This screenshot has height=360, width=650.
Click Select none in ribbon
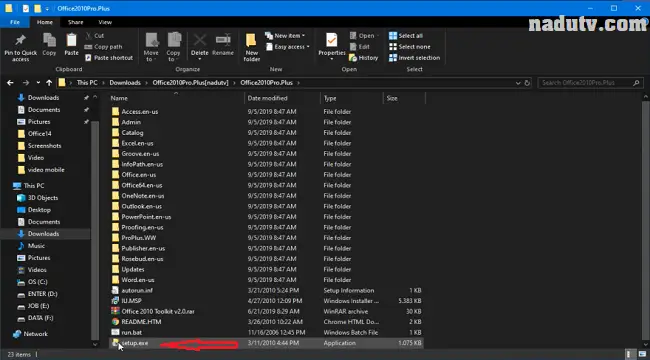coord(410,47)
